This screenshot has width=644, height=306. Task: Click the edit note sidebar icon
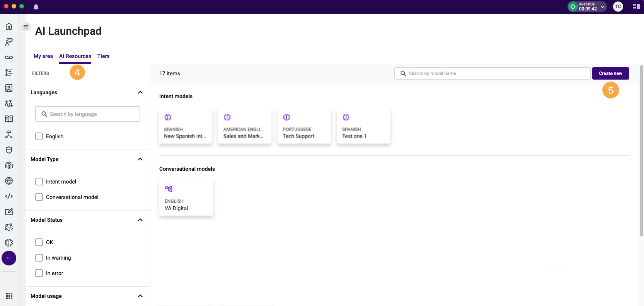tap(9, 212)
